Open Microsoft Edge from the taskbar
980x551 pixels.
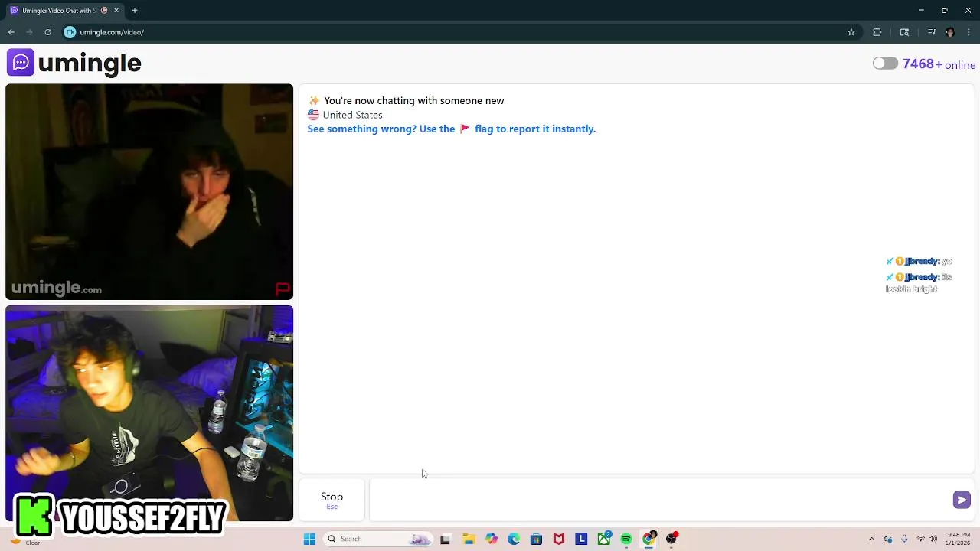(514, 539)
